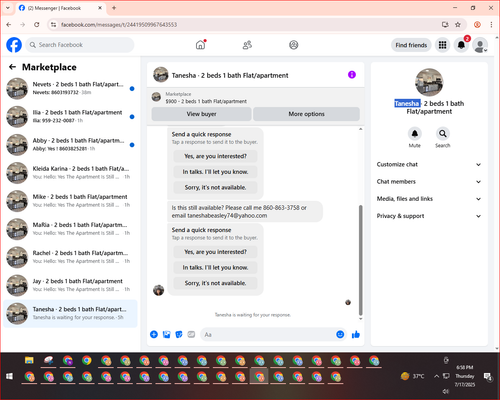Focus the Search Facebook field
This screenshot has width=500, height=400.
80,45
